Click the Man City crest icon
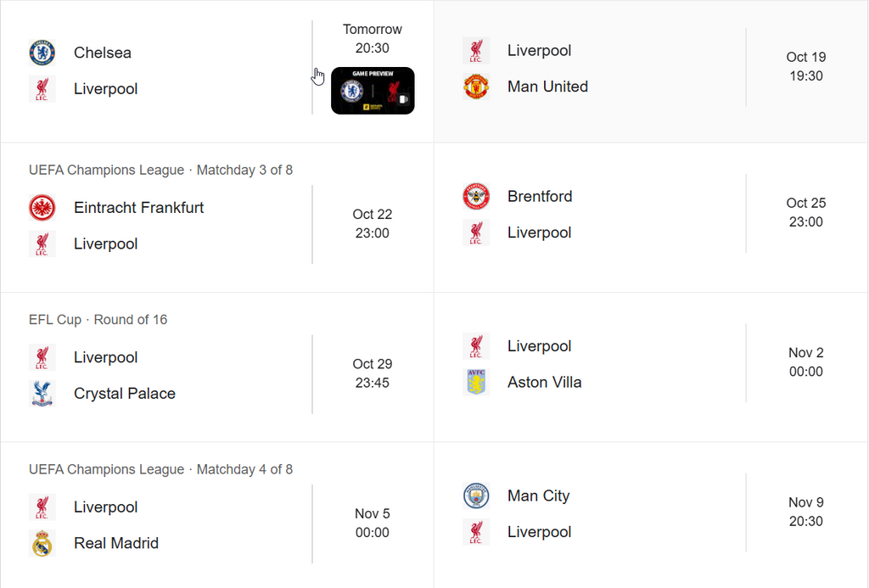This screenshot has height=588, width=869. click(x=476, y=496)
